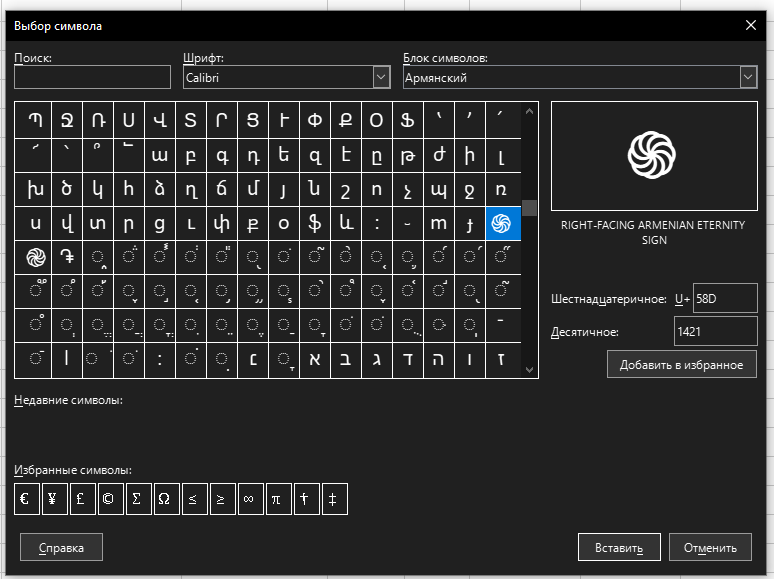Choose the copyright symbol in favorites

(107, 501)
